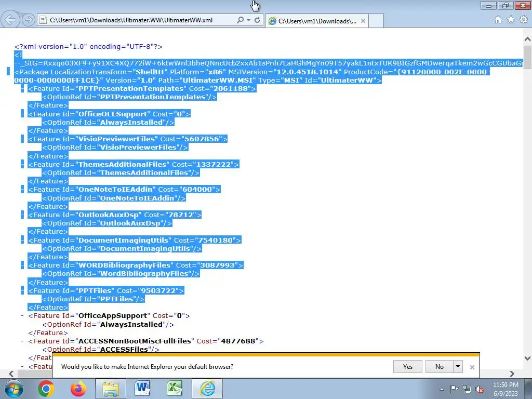Collapse the OutlookAuxDsp feature node
532x399 pixels.
point(22,215)
